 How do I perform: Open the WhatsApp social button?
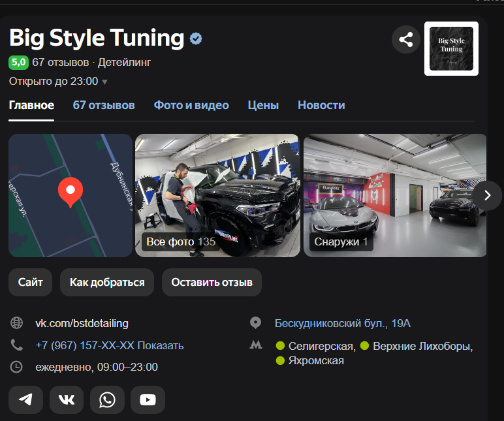point(107,400)
